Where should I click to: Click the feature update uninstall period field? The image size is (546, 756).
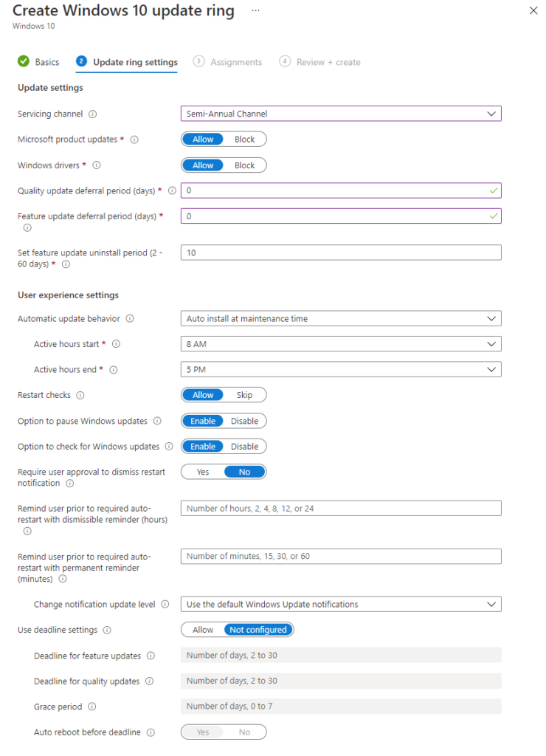(340, 252)
